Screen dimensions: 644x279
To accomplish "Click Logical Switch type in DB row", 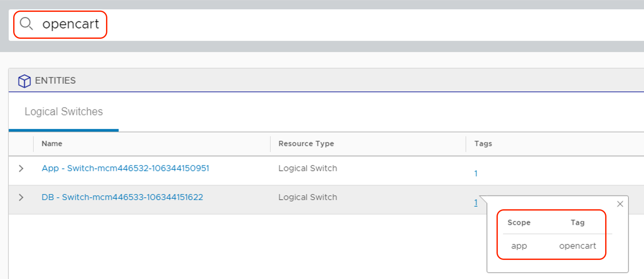I will 308,197.
